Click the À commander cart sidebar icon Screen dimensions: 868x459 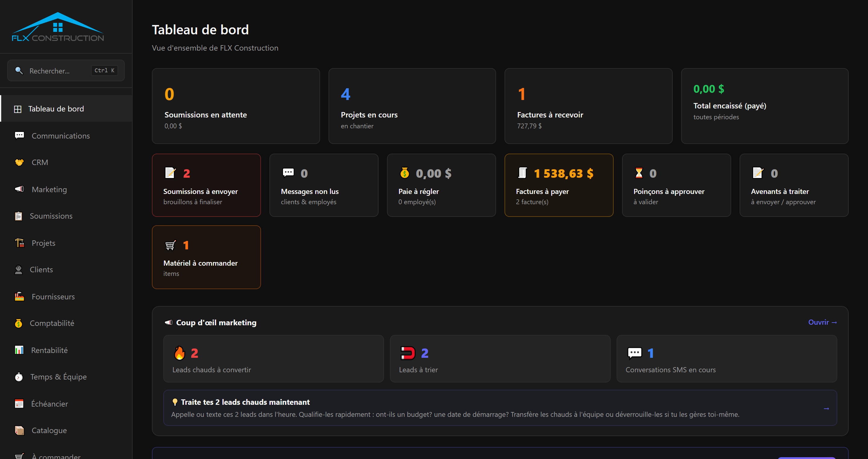19,456
